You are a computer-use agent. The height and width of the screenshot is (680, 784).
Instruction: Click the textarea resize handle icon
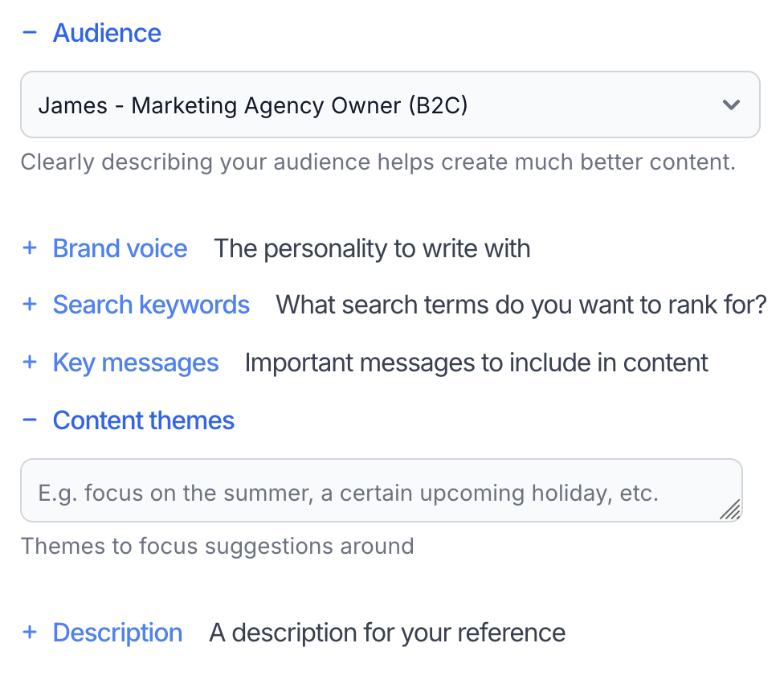click(x=729, y=510)
